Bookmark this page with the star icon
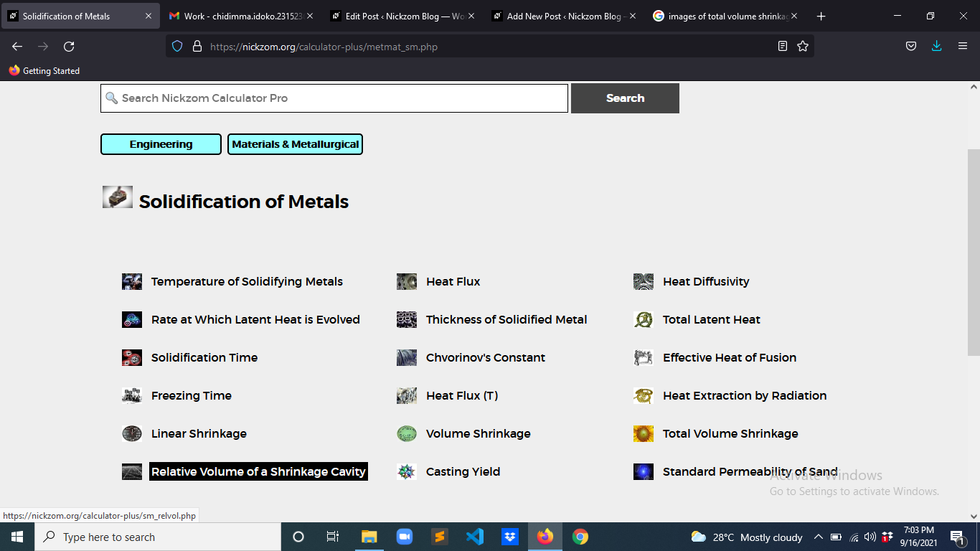 click(x=803, y=47)
